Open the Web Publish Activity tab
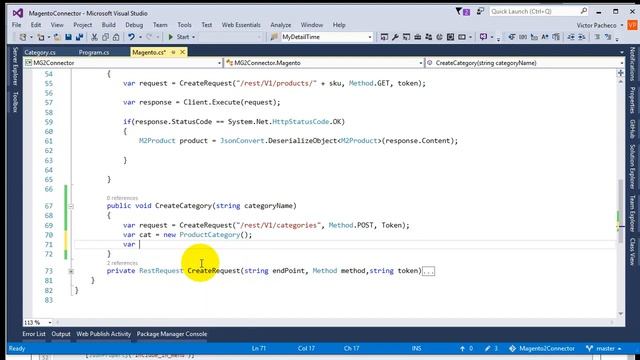The image size is (640, 360). click(104, 334)
